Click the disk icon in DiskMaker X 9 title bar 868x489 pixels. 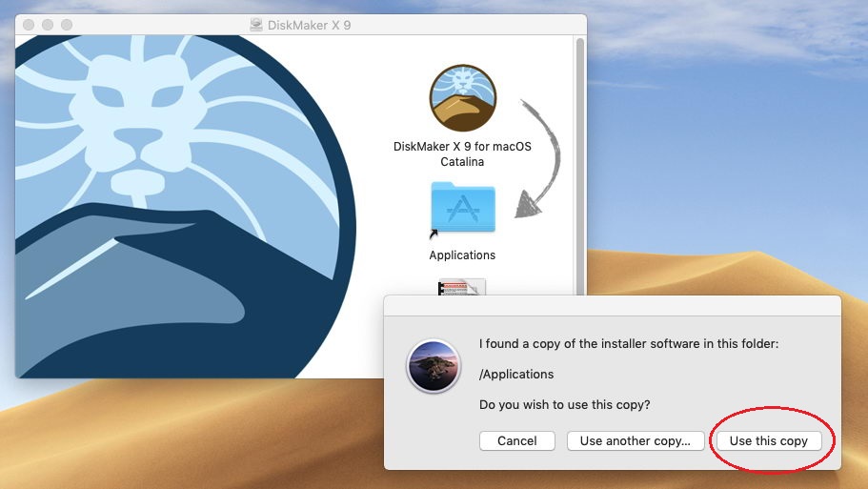click(255, 25)
